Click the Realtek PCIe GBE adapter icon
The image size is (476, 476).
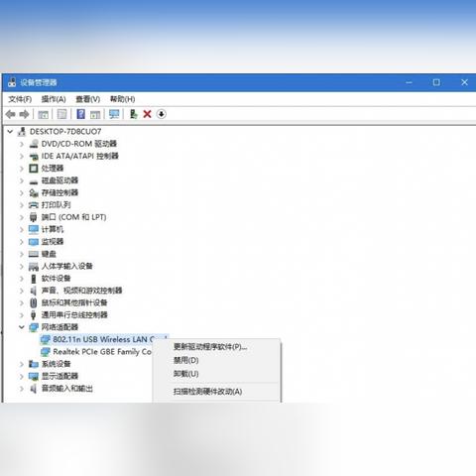(x=45, y=352)
